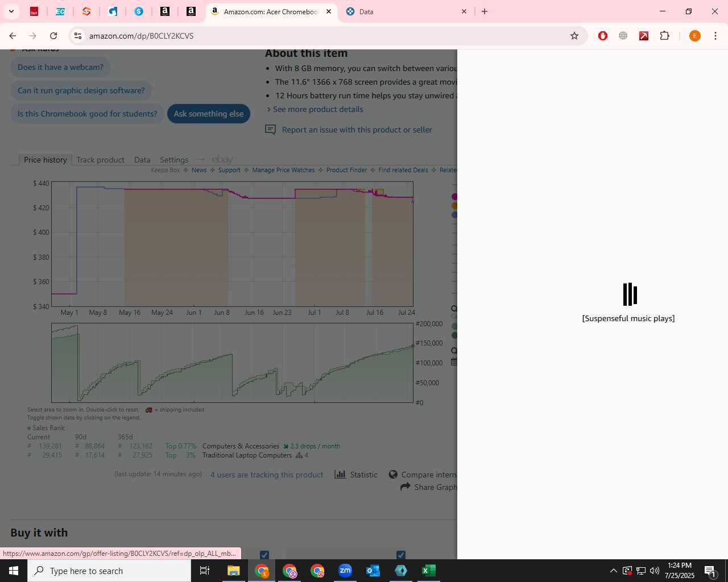The width and height of the screenshot is (728, 582).
Task: Toggle the orange legend color dot
Action: (x=454, y=206)
